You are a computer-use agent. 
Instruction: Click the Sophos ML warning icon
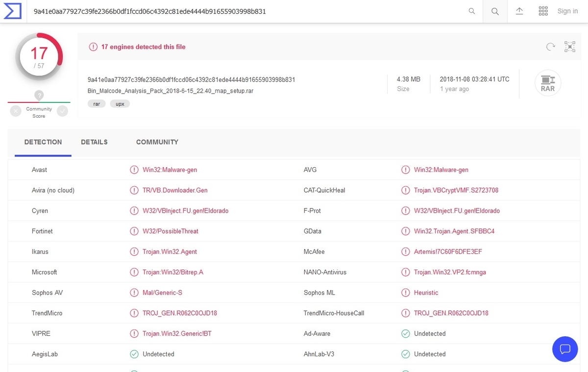(x=406, y=293)
